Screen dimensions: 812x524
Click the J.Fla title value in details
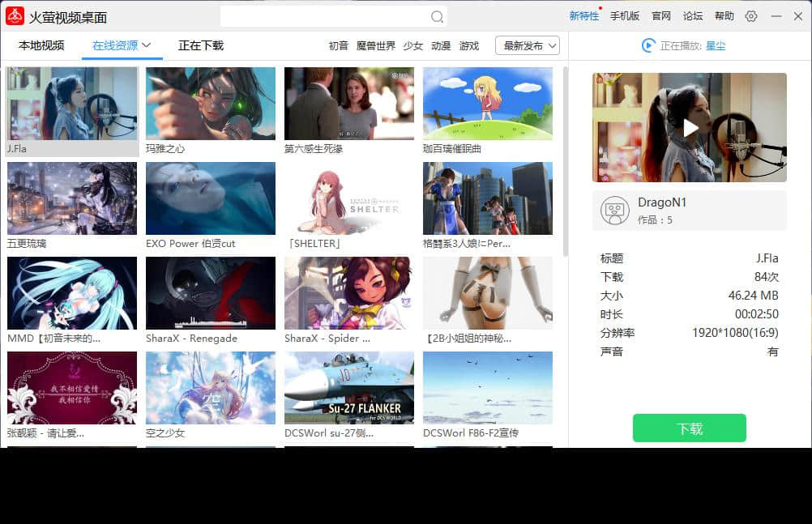pos(767,258)
